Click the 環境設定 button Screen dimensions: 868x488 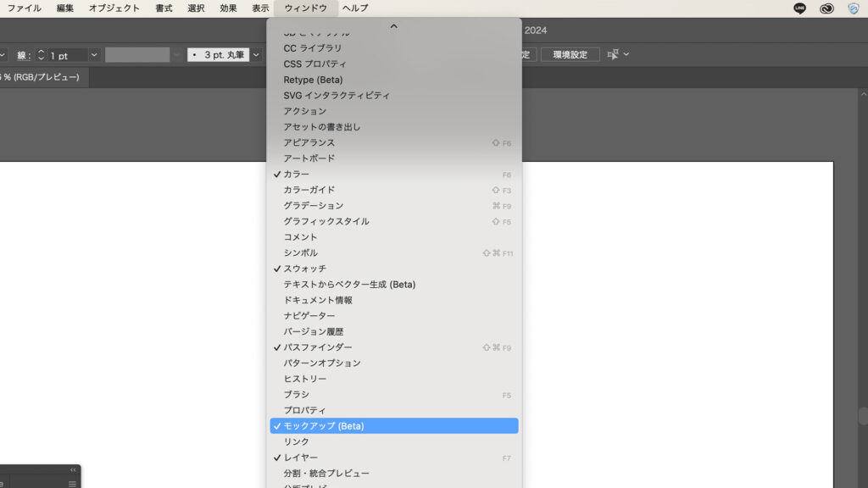[570, 53]
